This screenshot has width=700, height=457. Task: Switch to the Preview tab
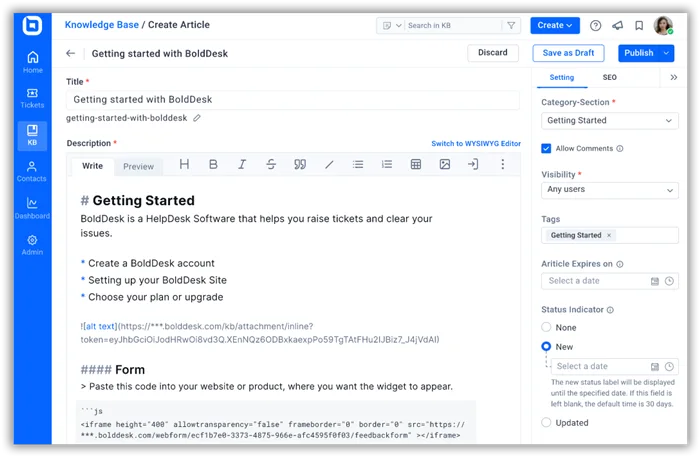138,166
